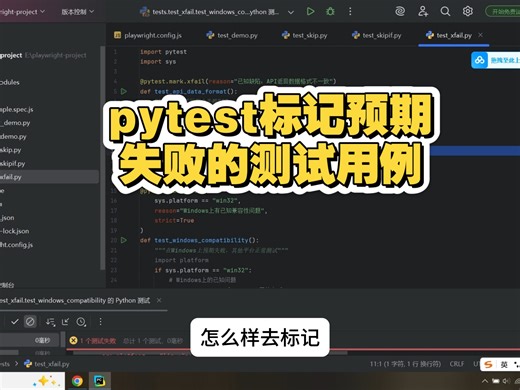Click the 11:1 caret position indicator

click(405, 364)
